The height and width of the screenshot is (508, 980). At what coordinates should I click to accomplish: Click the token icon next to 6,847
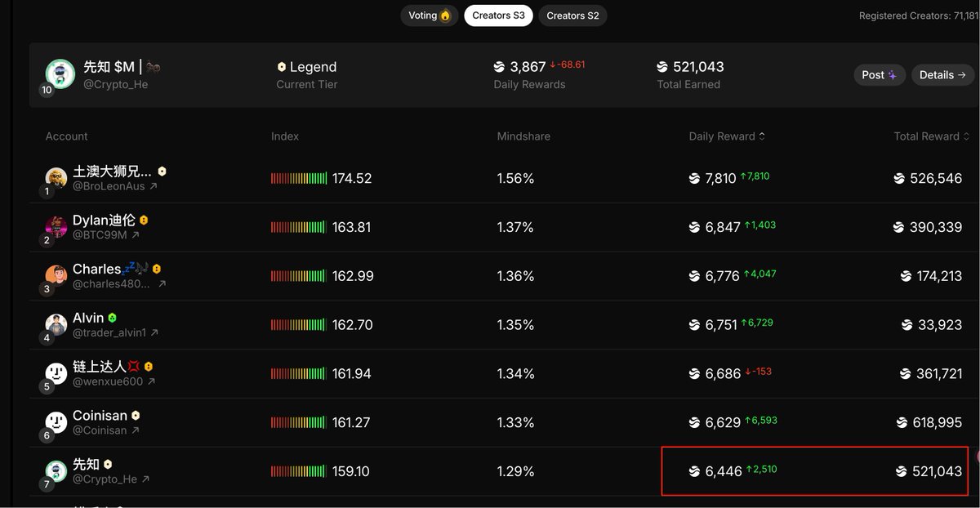coord(695,227)
